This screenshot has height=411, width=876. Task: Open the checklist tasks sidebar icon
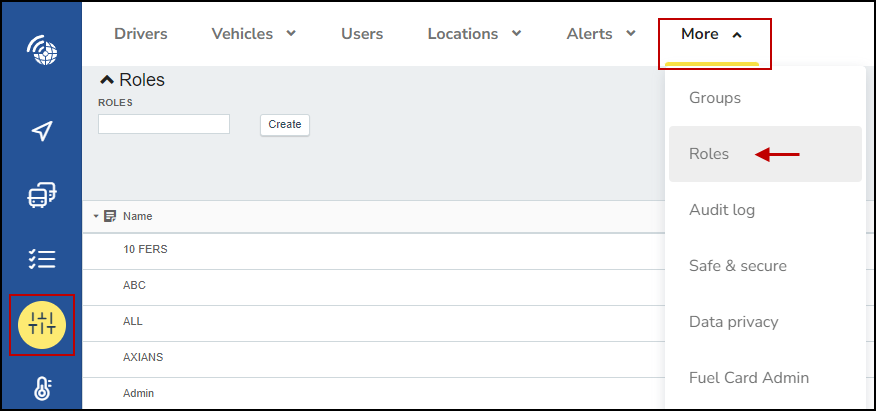tap(42, 259)
